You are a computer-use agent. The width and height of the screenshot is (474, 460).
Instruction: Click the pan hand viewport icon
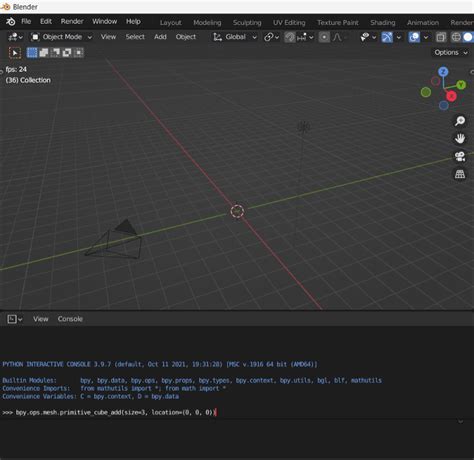[460, 138]
